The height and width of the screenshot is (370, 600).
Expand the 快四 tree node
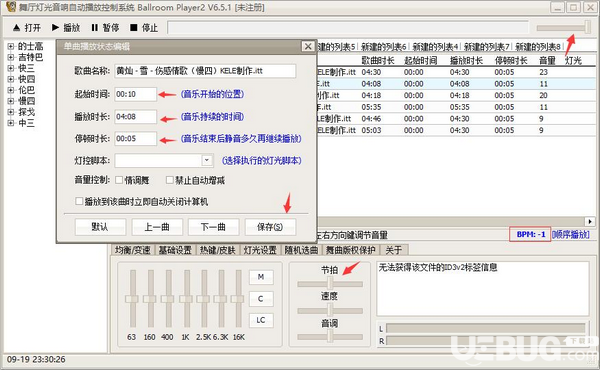11,79
